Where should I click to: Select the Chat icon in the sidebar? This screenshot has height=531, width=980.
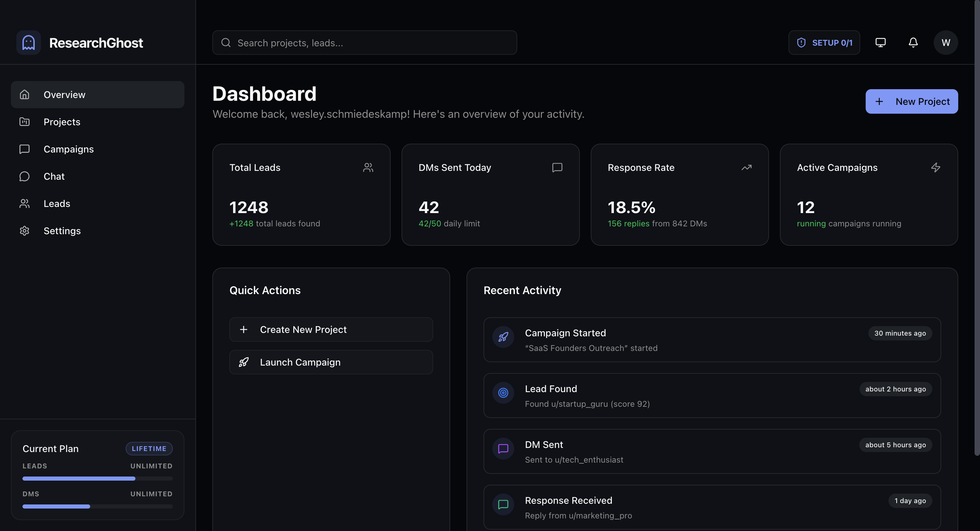point(24,176)
